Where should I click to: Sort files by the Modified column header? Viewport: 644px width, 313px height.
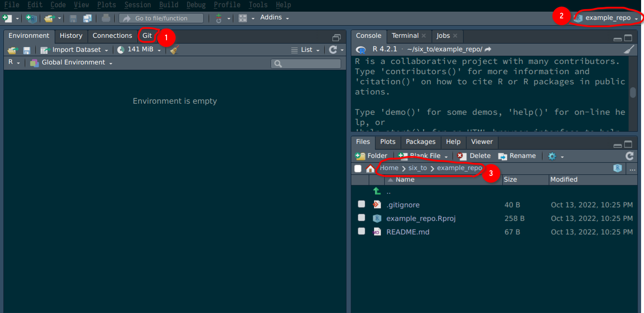[593, 180]
